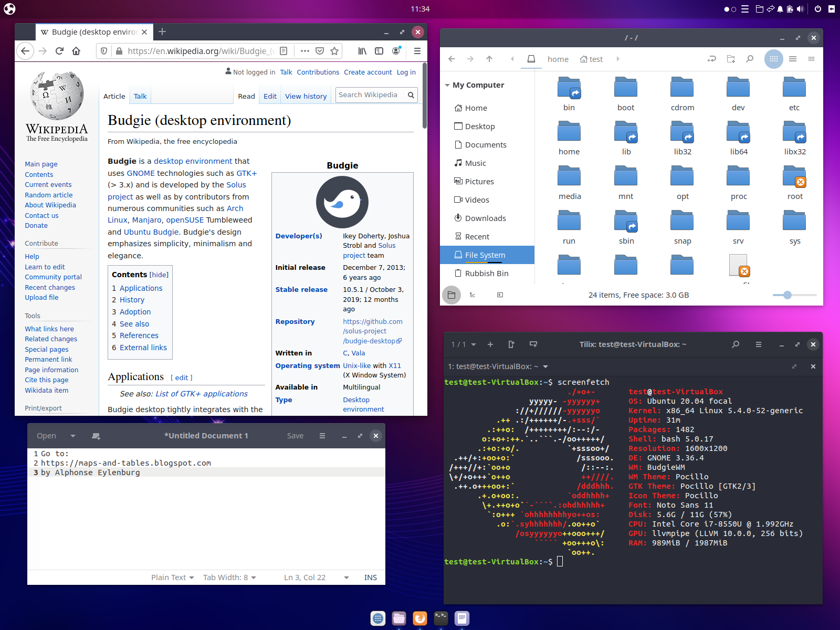This screenshot has height=630, width=840.
Task: Launch Firefox from the bottom dock
Action: 420,618
